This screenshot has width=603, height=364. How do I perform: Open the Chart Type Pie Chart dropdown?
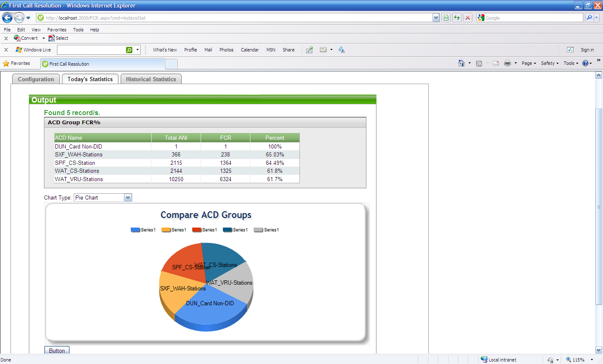pos(103,197)
